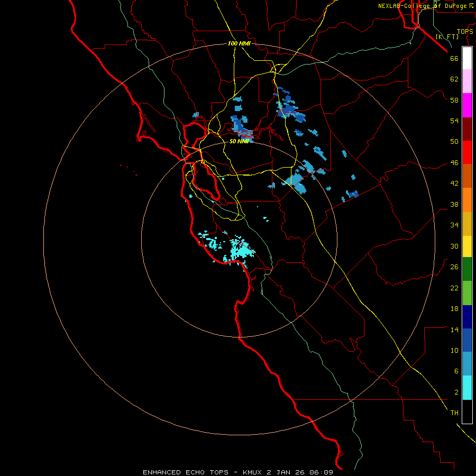This screenshot has height=476, width=476.
Task: Click the "14" scale value
Action: pos(454,329)
